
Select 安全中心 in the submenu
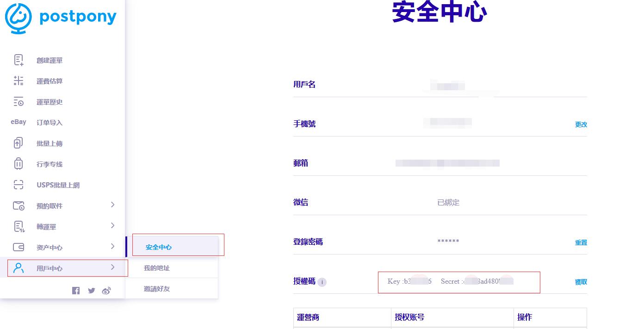click(x=159, y=247)
